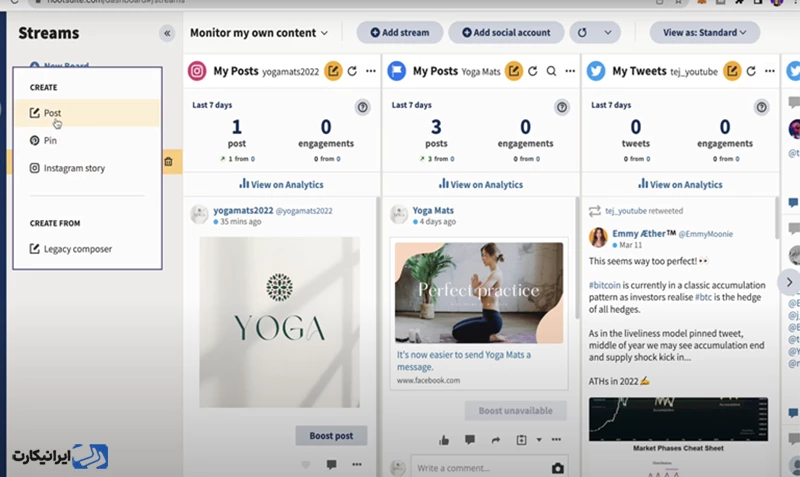Select Legacy composer under Create From
The width and height of the screenshot is (800, 477).
77,249
